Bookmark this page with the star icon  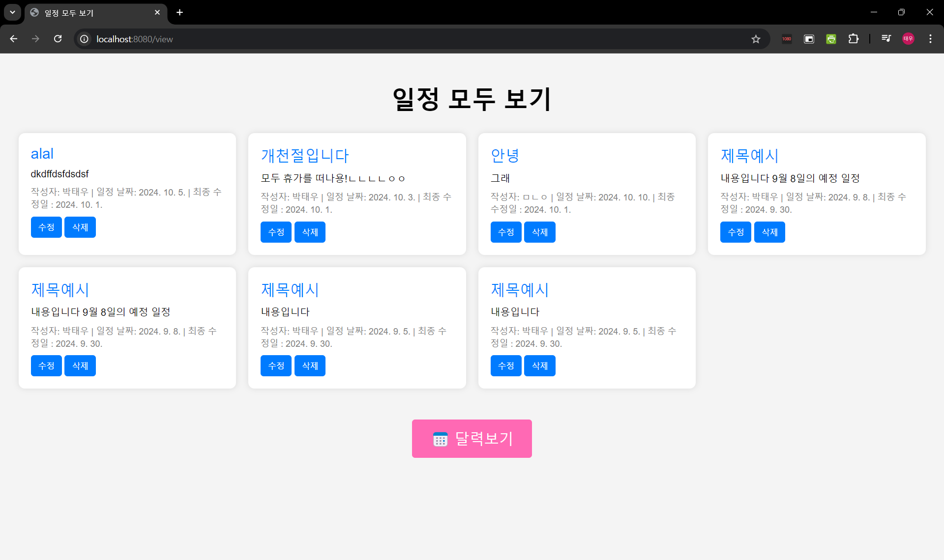pyautogui.click(x=756, y=39)
